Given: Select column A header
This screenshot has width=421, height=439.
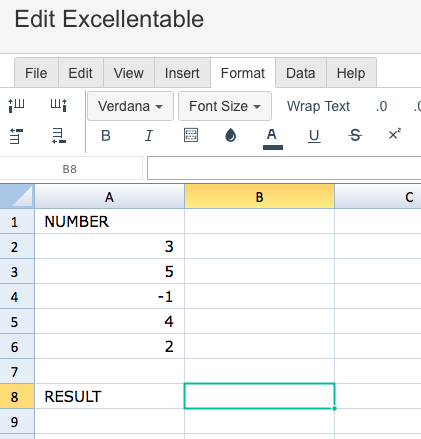Looking at the screenshot, I should click(x=109, y=197).
